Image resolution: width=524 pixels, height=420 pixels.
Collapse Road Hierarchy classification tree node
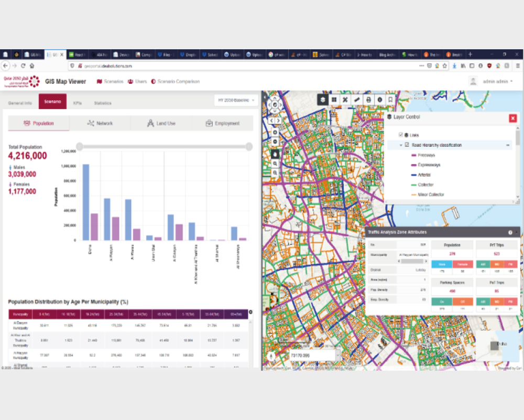[x=401, y=145]
